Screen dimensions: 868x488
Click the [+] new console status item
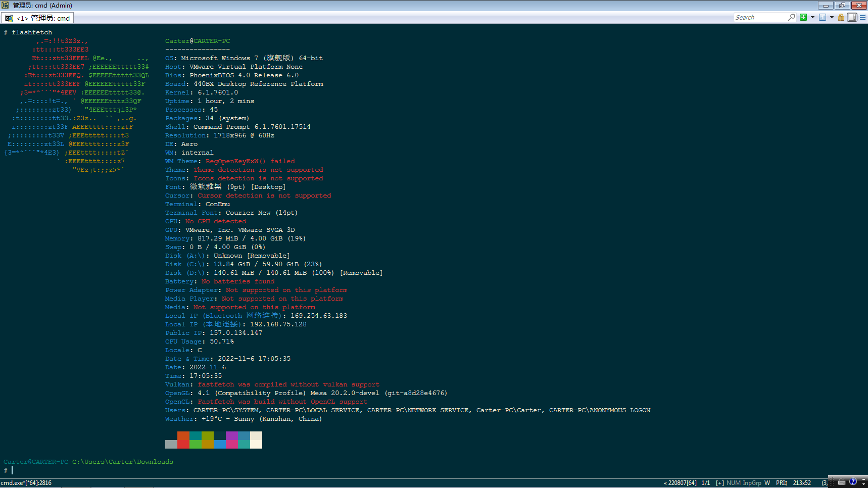click(x=720, y=483)
